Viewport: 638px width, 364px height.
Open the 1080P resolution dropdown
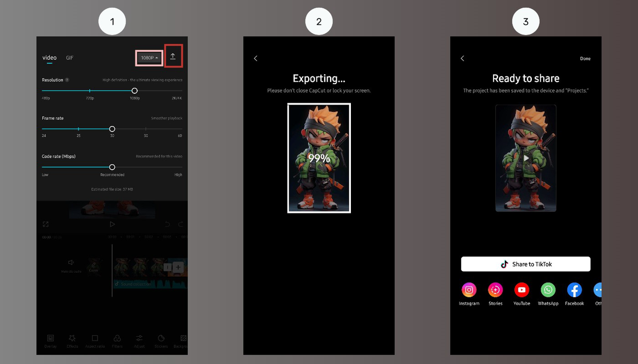pos(149,57)
